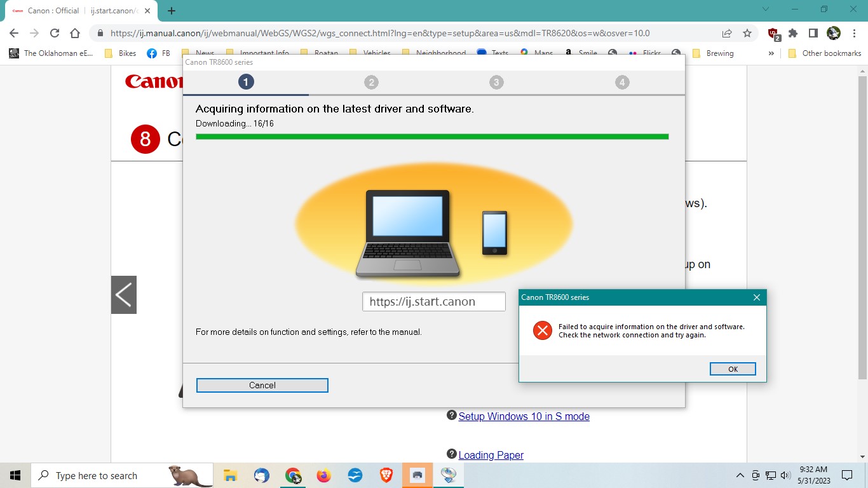
Task: Open The Oklahoman bookmark
Action: tap(51, 53)
